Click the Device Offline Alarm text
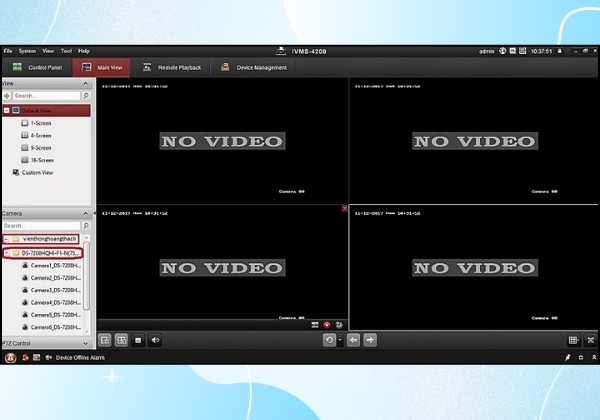Image resolution: width=600 pixels, height=420 pixels. (80, 358)
